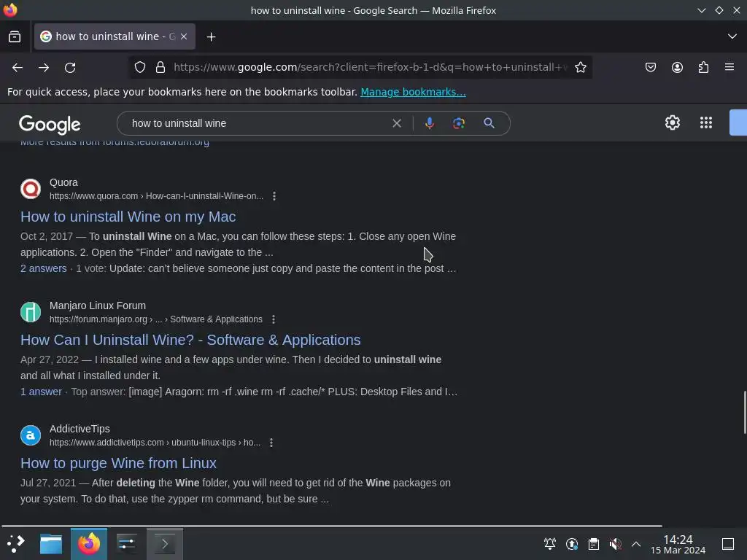Save to Pocket icon

click(650, 68)
